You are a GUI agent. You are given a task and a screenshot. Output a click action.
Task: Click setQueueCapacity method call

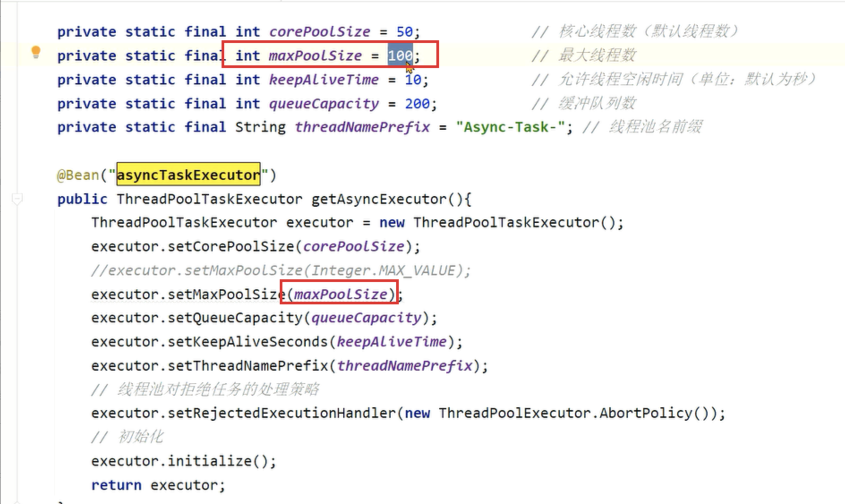pyautogui.click(x=235, y=318)
